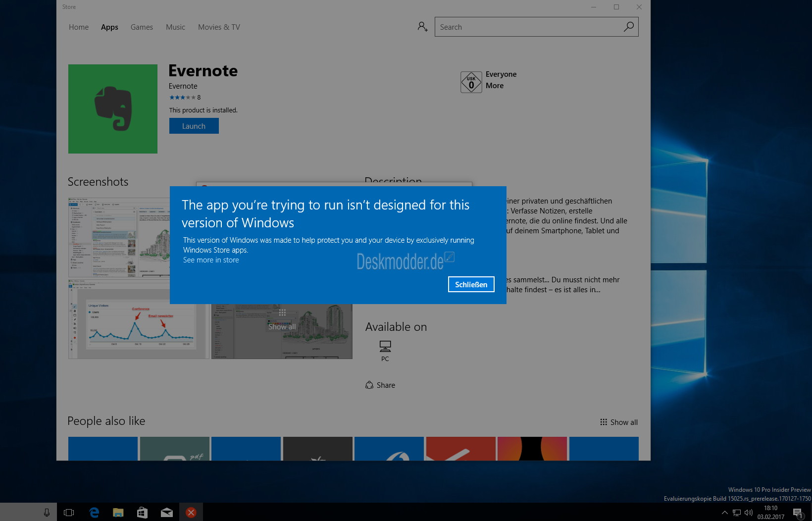Viewport: 812px width, 521px height.
Task: Expand hidden system tray icons
Action: coord(725,513)
